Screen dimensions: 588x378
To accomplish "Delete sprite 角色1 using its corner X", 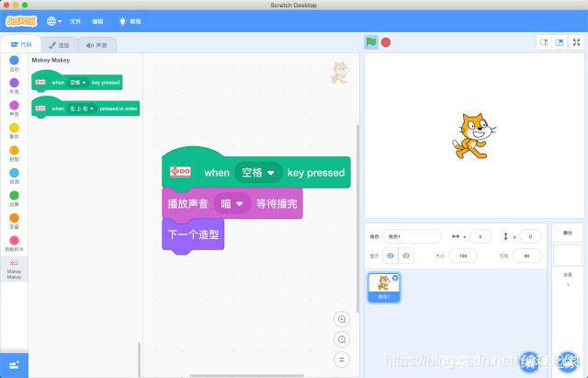I will [x=395, y=278].
